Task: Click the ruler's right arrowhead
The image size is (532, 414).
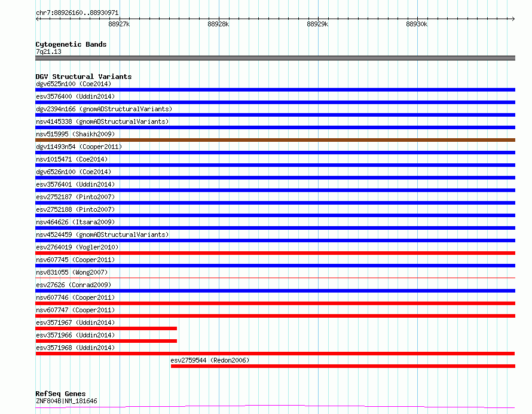Action: 513,19
